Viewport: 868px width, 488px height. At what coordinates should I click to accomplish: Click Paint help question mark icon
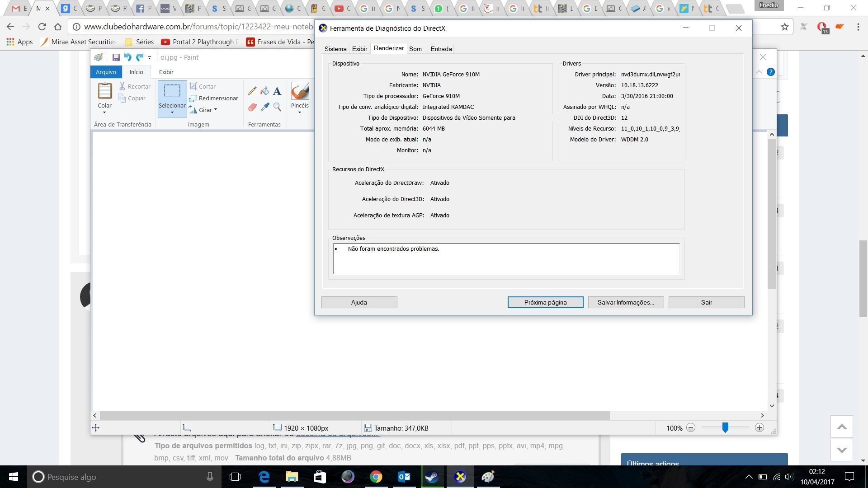[771, 72]
